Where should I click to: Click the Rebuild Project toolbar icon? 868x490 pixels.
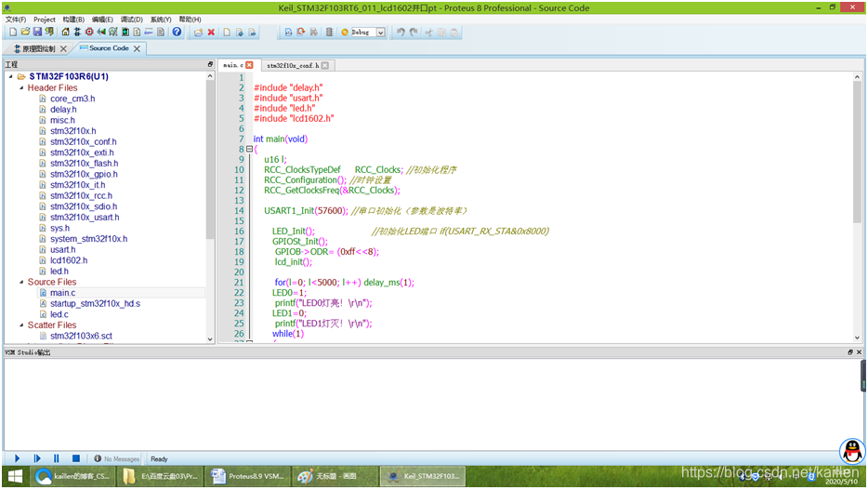(x=300, y=33)
